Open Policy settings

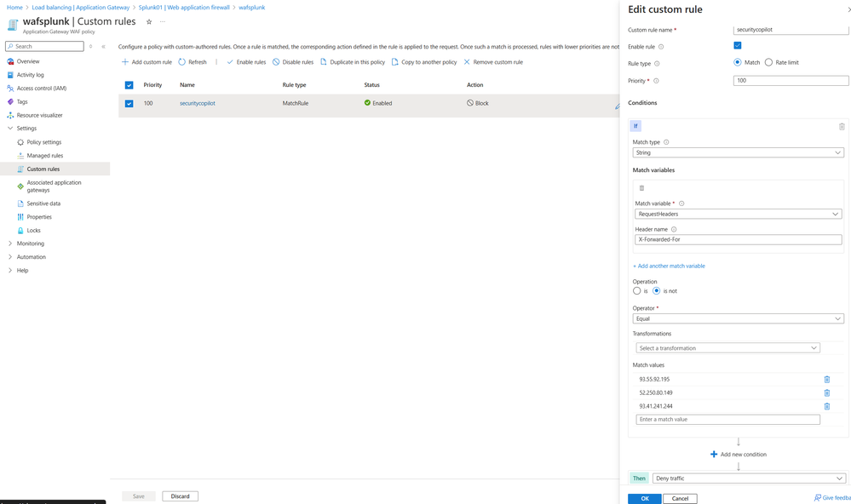(x=44, y=142)
